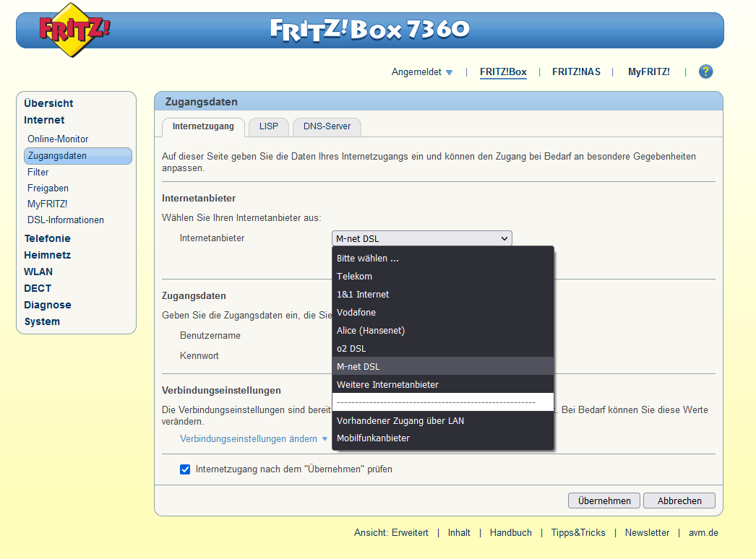Select Telekom from the provider list
The width and height of the screenshot is (756, 559).
click(x=442, y=276)
